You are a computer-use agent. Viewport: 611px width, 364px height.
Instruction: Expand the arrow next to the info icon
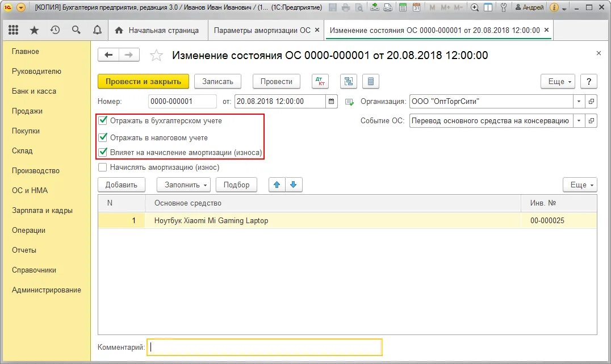[x=564, y=8]
